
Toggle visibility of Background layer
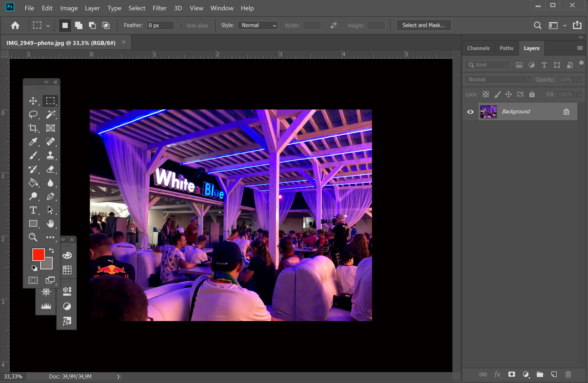coord(470,111)
